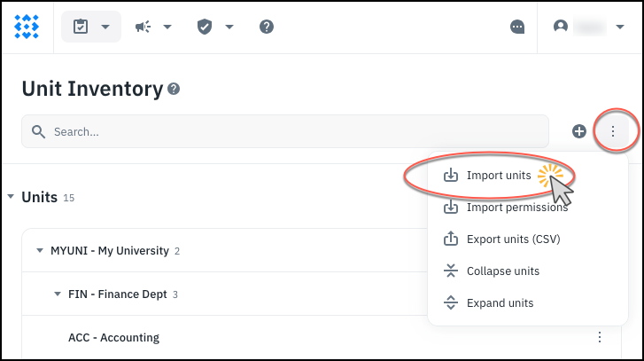Choose Export units (CSV)
Viewport: 644px width, 361px height.
[500, 239]
